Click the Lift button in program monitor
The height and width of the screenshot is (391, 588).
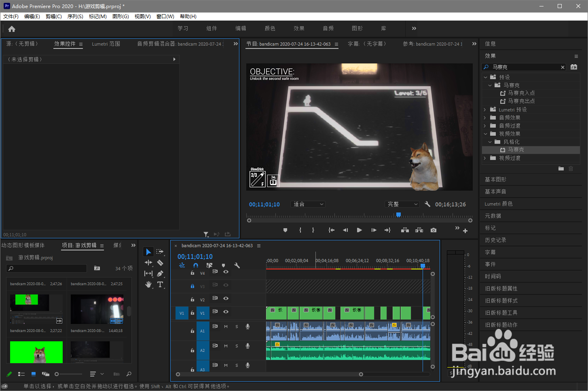[x=405, y=230]
